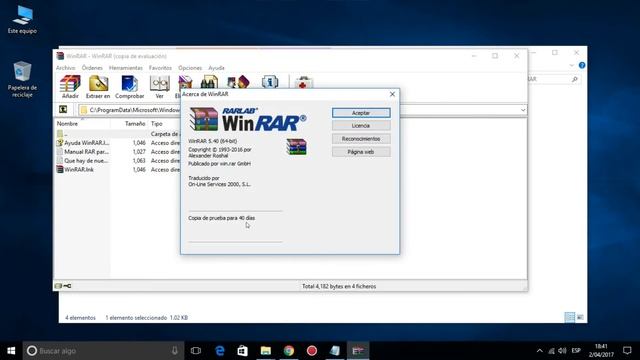Viewport: 640px width, 360px height.
Task: Launch Google Chrome from the taskbar
Action: pyautogui.click(x=289, y=351)
